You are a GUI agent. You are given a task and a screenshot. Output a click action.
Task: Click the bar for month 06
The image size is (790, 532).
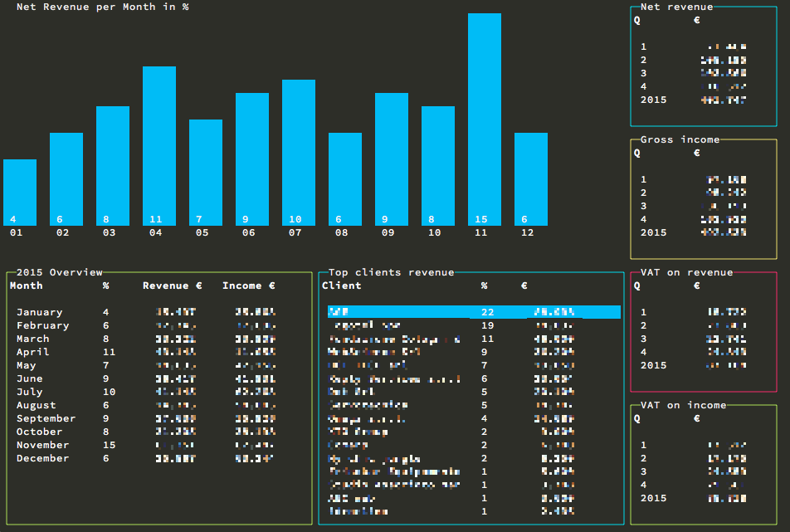click(x=252, y=159)
